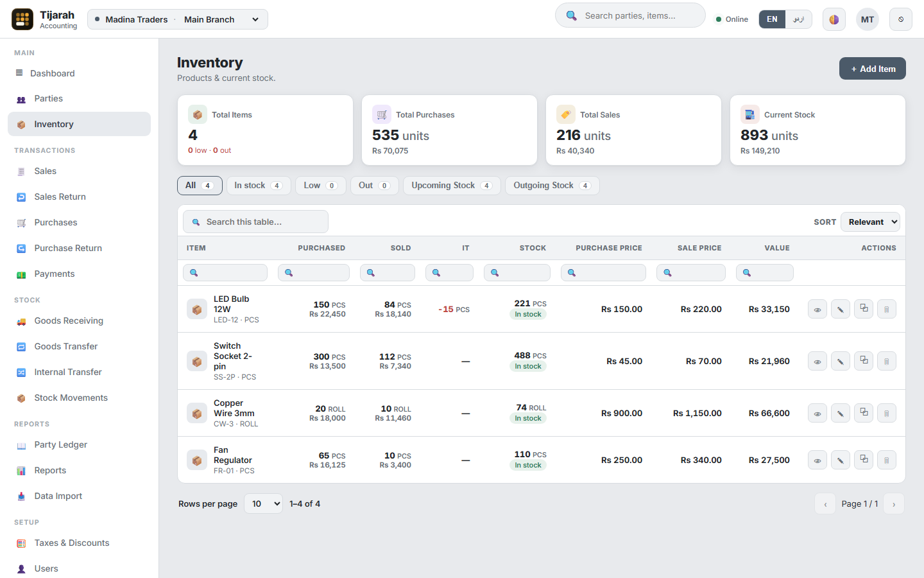Delete the Fan Regulator item

(887, 460)
